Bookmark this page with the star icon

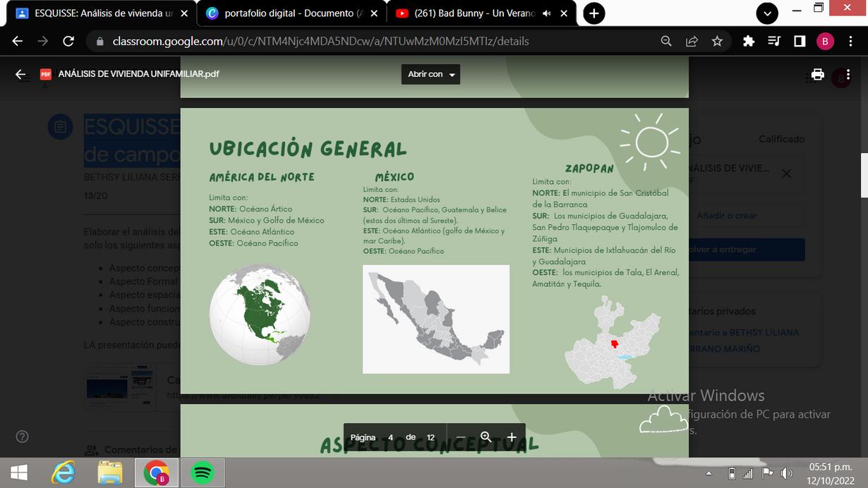click(x=717, y=41)
